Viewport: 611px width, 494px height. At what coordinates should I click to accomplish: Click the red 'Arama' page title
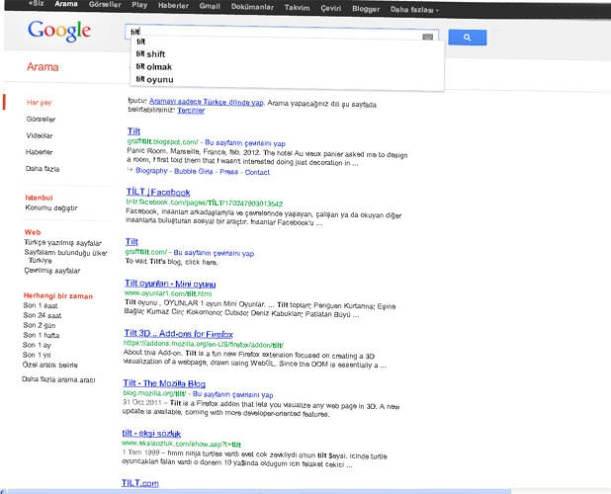42,67
